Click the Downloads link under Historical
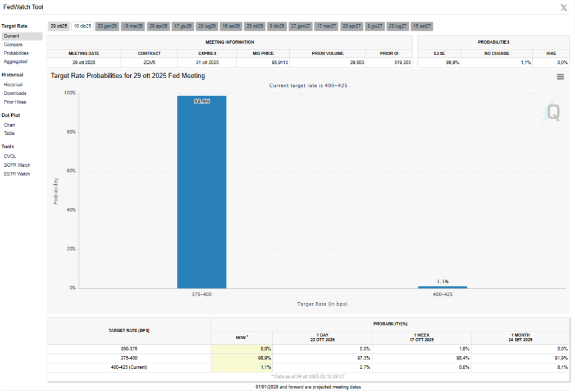The image size is (575, 392). coord(15,93)
